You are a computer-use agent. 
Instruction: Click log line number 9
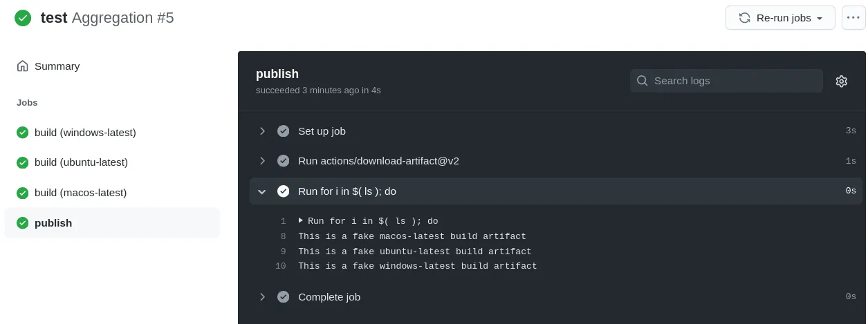[283, 251]
